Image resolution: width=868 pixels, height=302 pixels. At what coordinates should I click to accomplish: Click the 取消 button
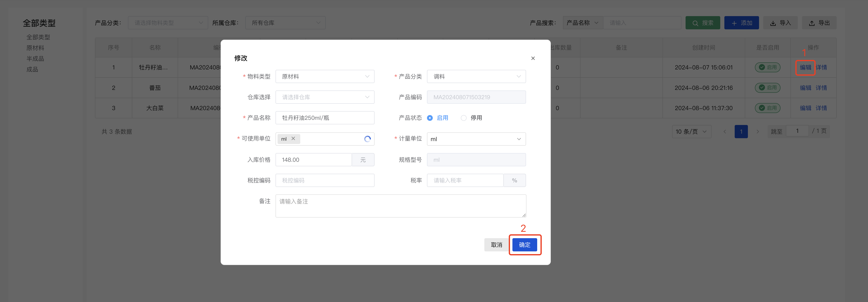click(496, 245)
